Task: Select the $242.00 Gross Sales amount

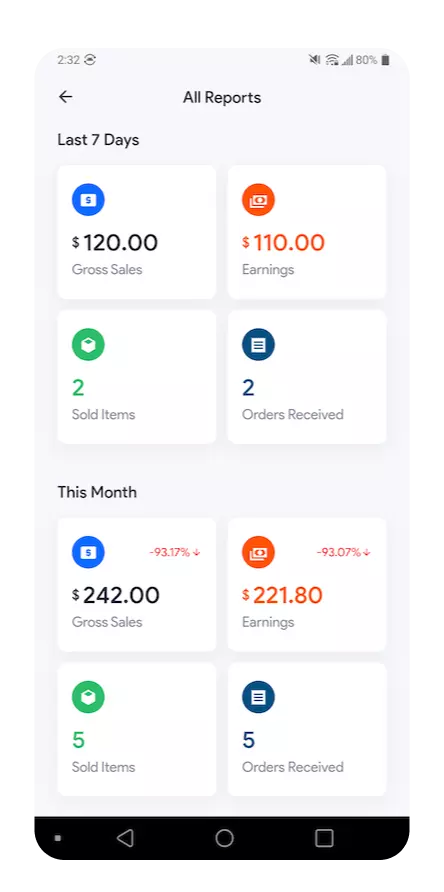Action: [x=116, y=595]
